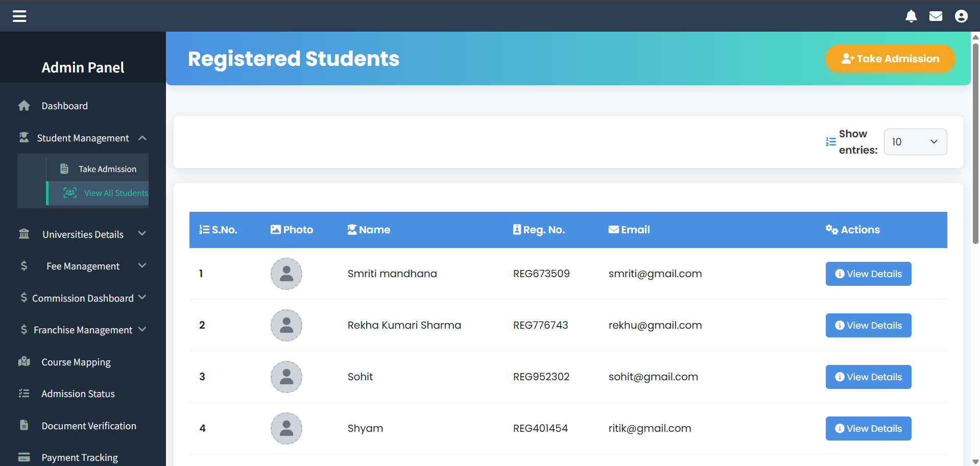Screen dimensions: 980x466
Task: Click the page vertical scrollbar
Action: [975, 143]
